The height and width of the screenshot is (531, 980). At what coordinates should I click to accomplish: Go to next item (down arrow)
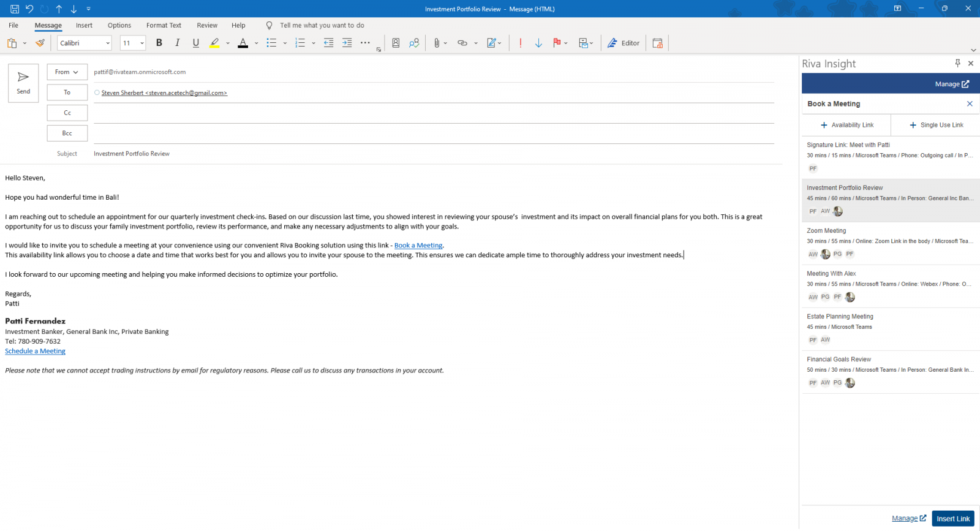pos(73,9)
